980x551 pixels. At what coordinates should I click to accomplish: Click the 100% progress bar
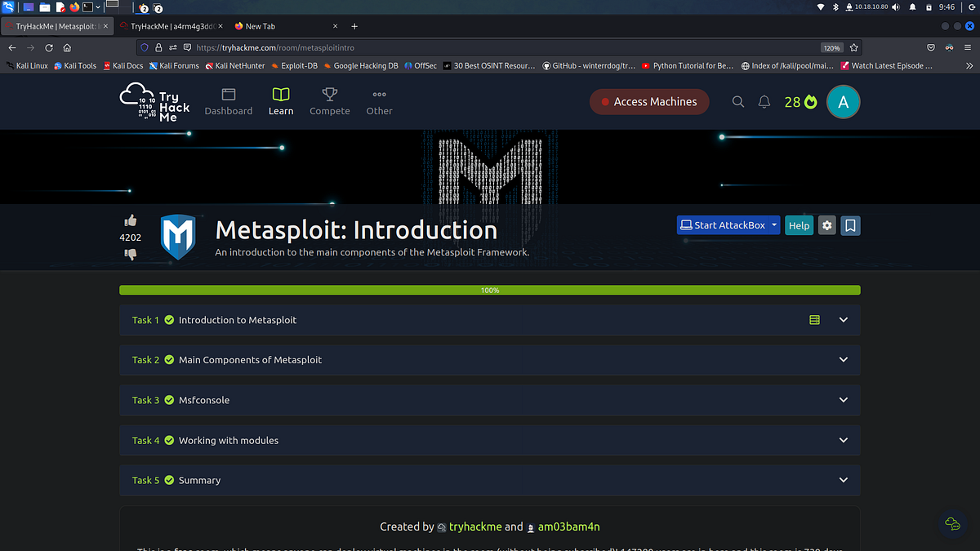click(x=490, y=290)
